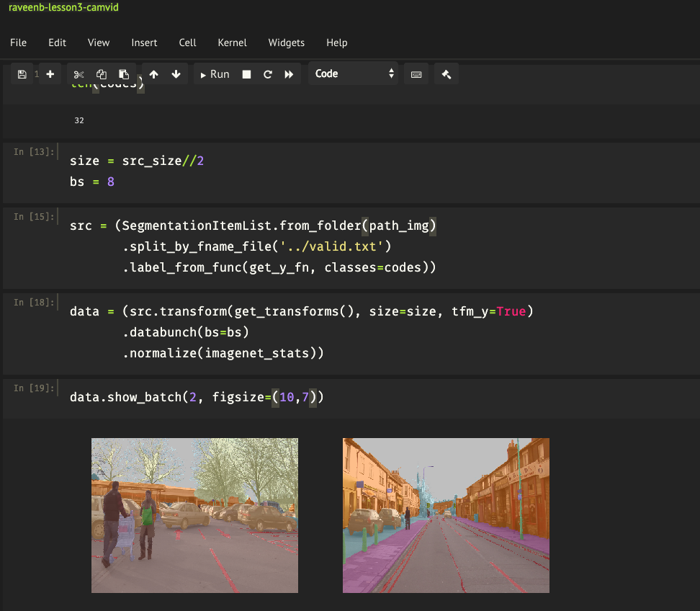
Task: Click the .databunch(bs=bs) code line
Action: [x=186, y=332]
